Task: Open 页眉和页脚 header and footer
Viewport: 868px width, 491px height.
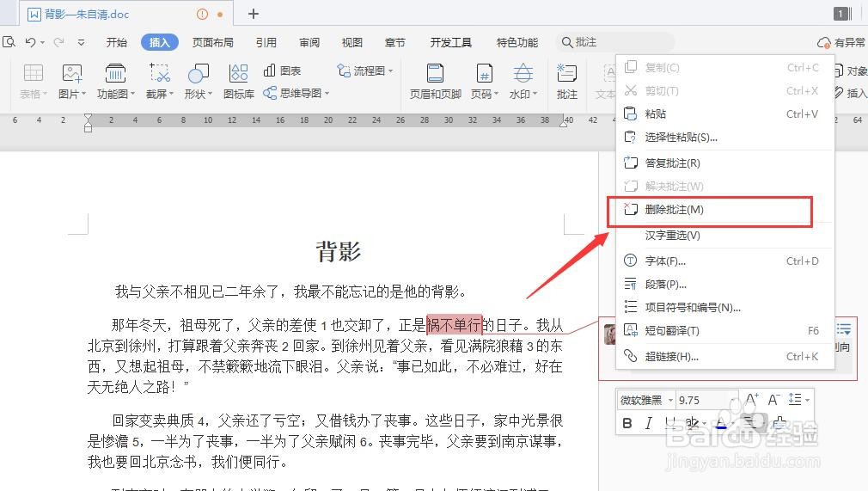Action: coord(435,73)
